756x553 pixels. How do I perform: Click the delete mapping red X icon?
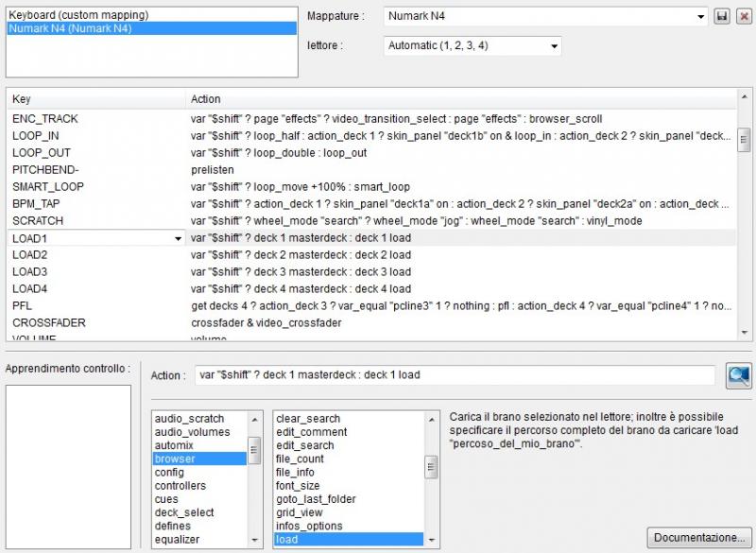744,17
